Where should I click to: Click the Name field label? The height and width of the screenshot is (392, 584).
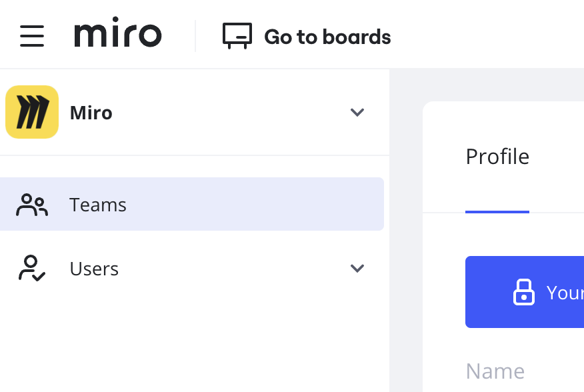click(495, 371)
